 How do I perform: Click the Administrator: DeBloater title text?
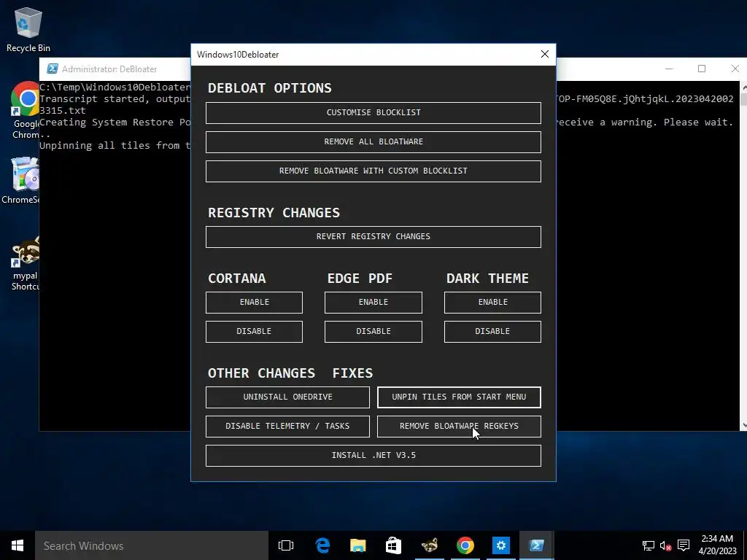coord(109,69)
